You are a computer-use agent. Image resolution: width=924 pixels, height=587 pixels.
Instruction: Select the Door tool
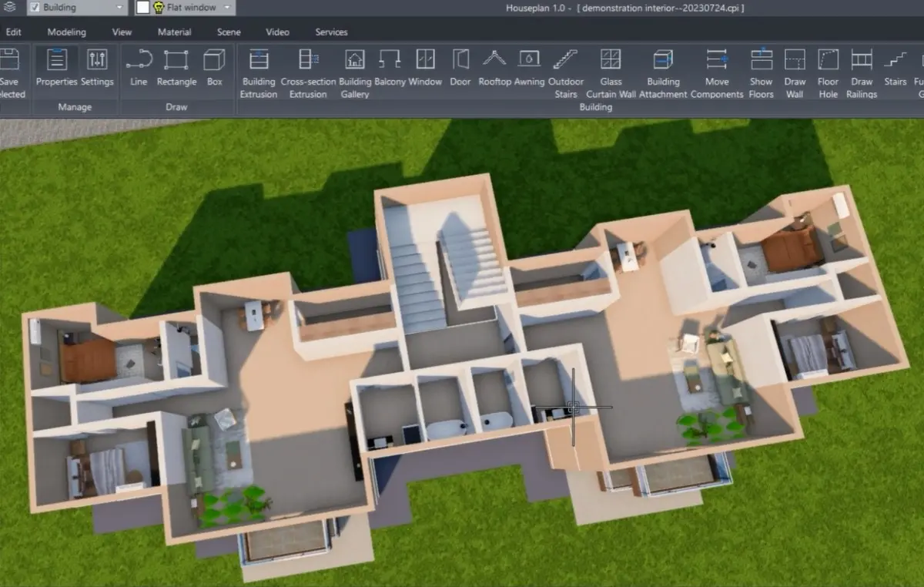click(x=460, y=68)
